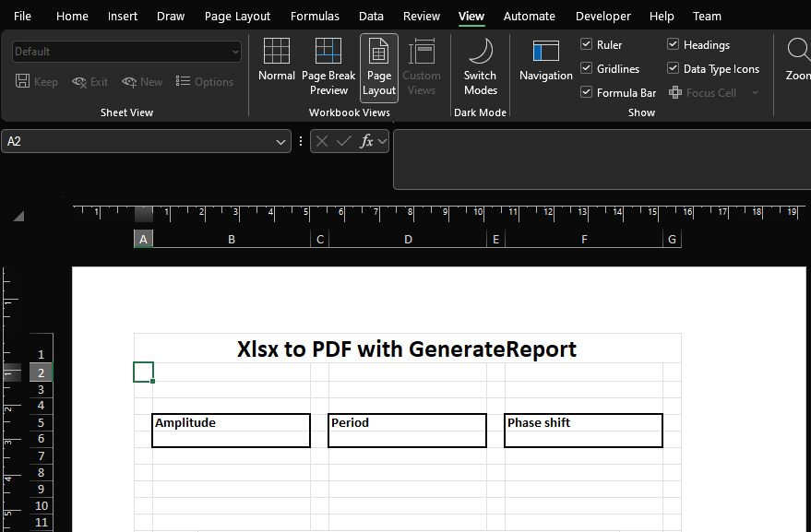Expand the Focus Cell dropdown arrow
The image size is (811, 532).
755,92
